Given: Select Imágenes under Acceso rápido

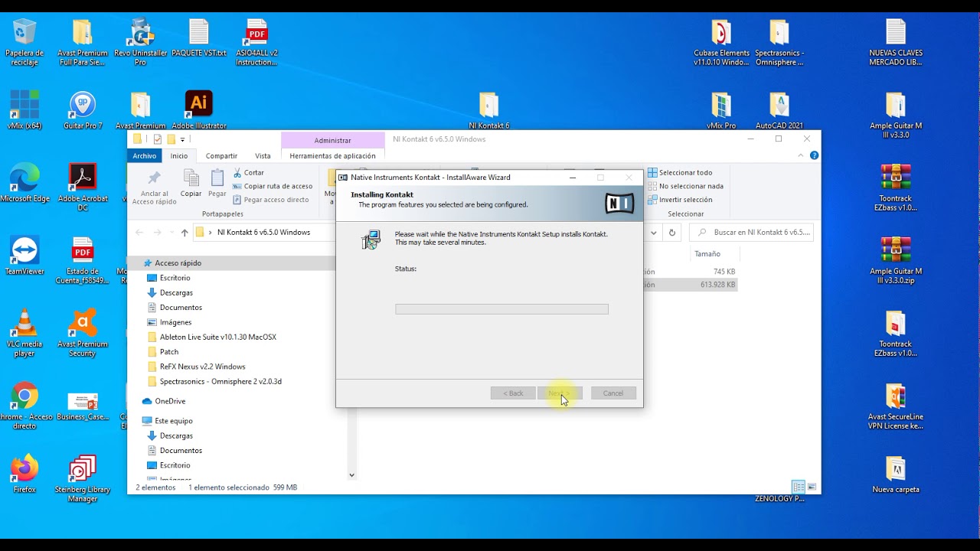Looking at the screenshot, I should click(175, 322).
